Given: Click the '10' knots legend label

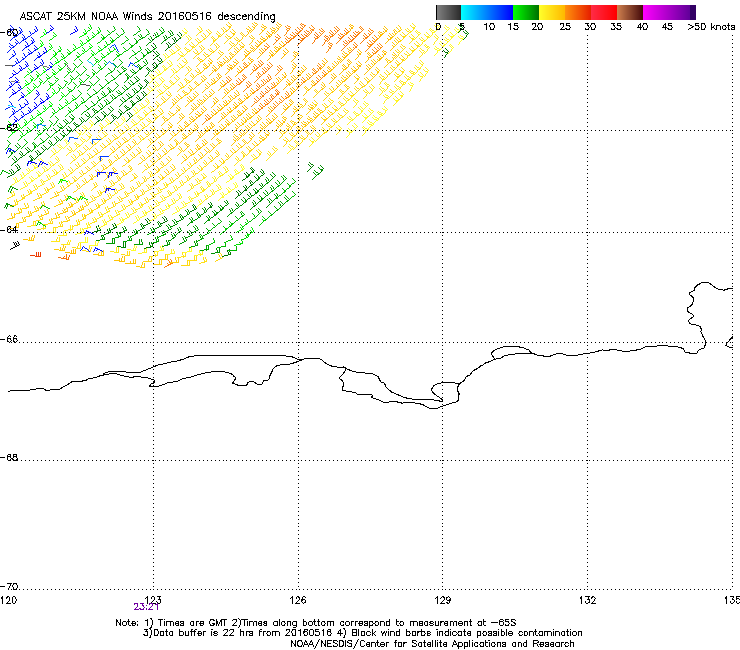Looking at the screenshot, I should [x=489, y=27].
